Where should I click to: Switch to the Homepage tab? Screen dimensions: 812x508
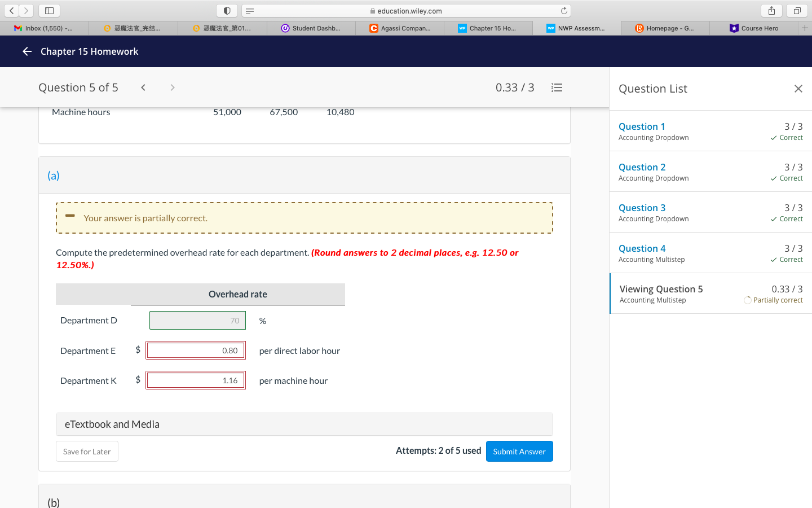(665, 28)
